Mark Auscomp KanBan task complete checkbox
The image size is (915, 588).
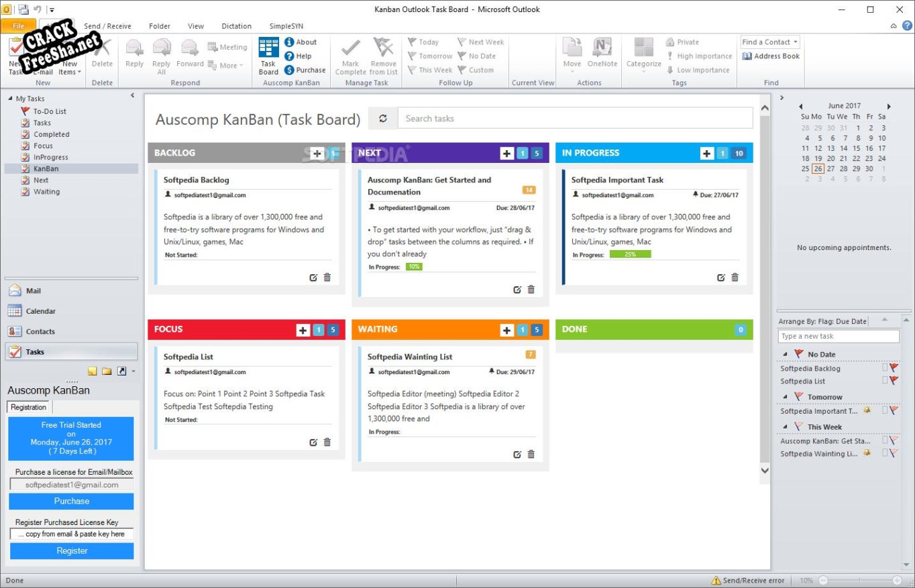884,440
